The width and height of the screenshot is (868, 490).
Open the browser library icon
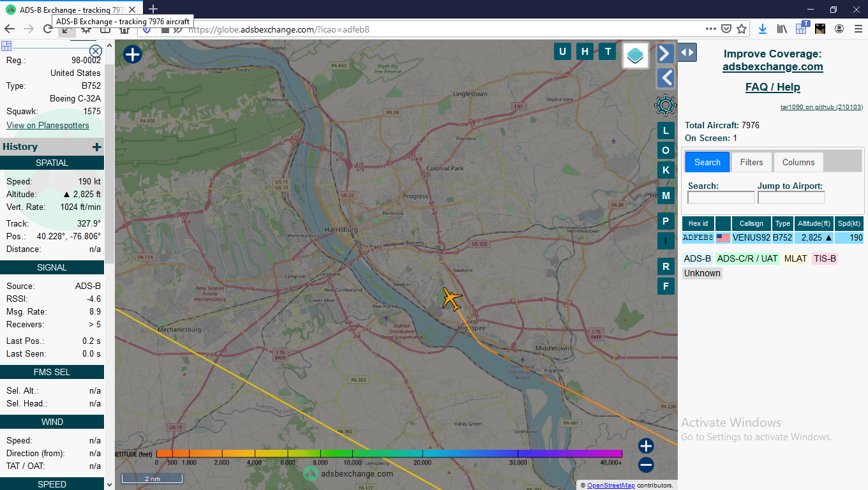coord(782,29)
